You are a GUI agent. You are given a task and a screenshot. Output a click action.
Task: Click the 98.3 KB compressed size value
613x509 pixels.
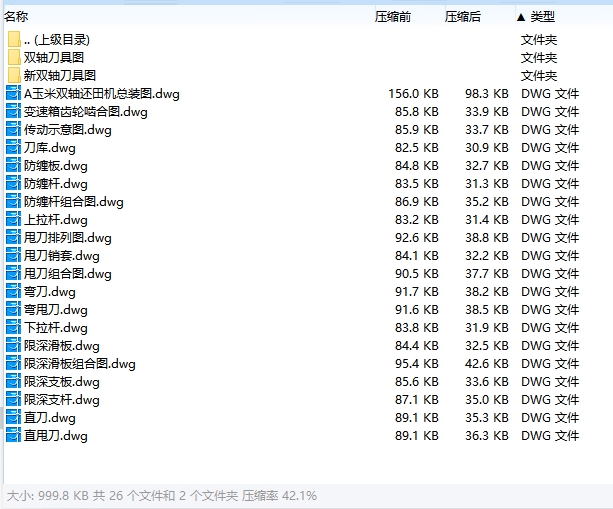[487, 94]
